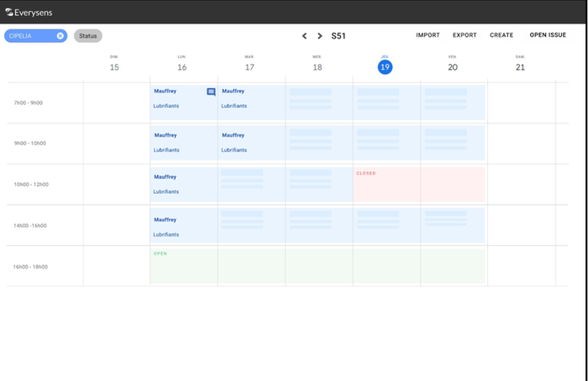This screenshot has width=588, height=381.
Task: Click the IMPORT button
Action: pos(428,35)
